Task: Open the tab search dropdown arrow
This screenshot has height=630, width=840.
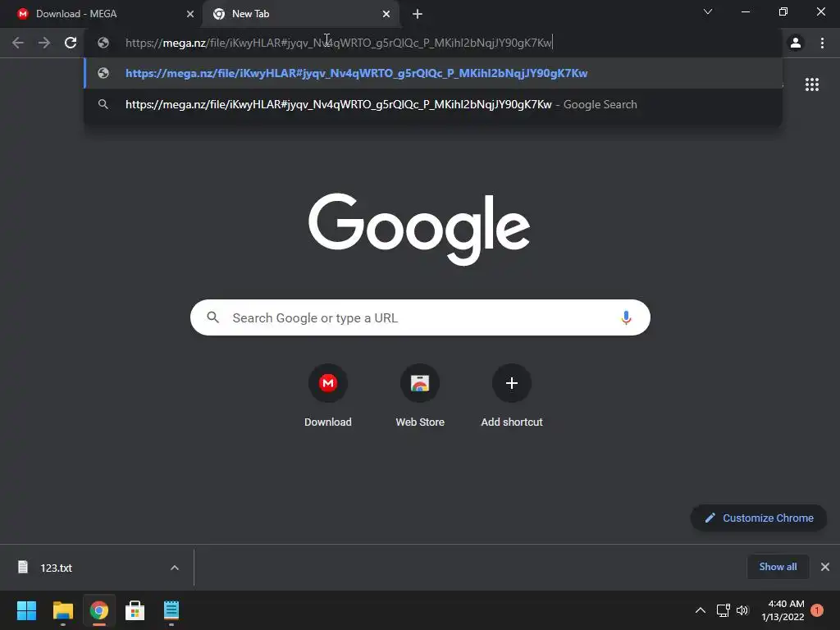Action: click(x=708, y=11)
